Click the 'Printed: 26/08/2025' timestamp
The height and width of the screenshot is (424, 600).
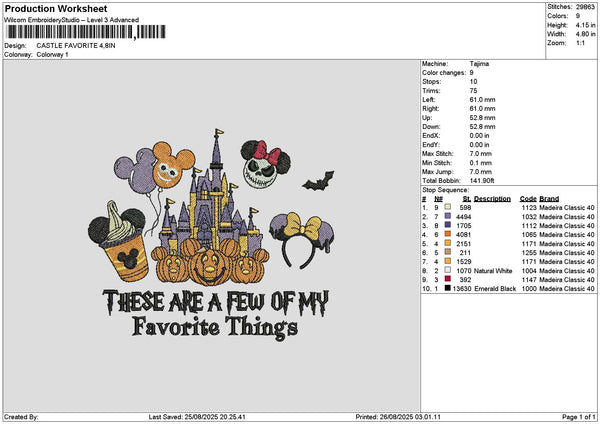coord(398,417)
